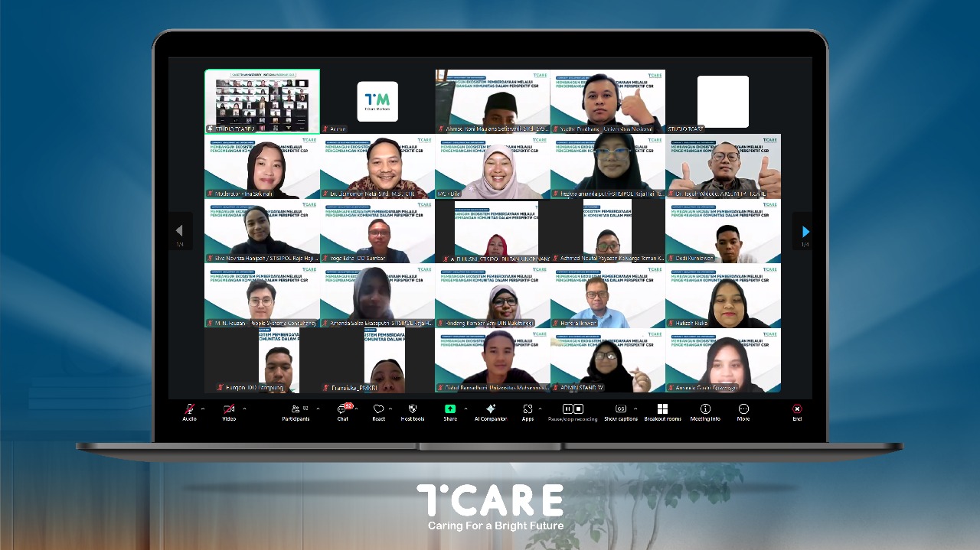Open the Chat panel

point(342,411)
